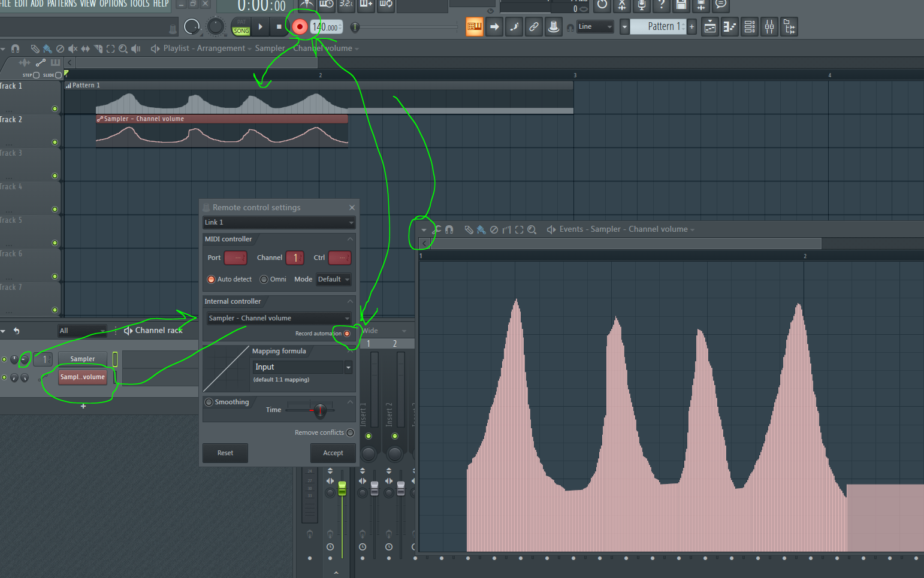924x578 pixels.
Task: Select the Sampler channel button
Action: coord(83,359)
